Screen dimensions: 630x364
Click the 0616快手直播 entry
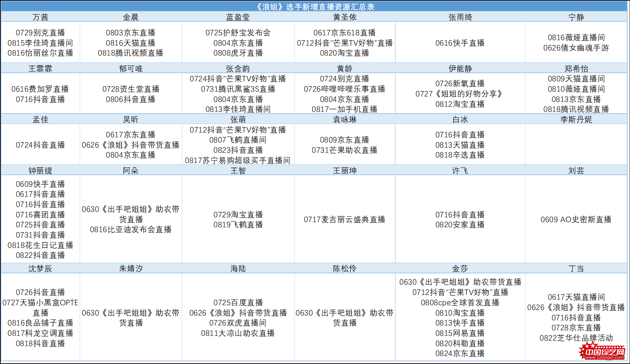click(460, 43)
